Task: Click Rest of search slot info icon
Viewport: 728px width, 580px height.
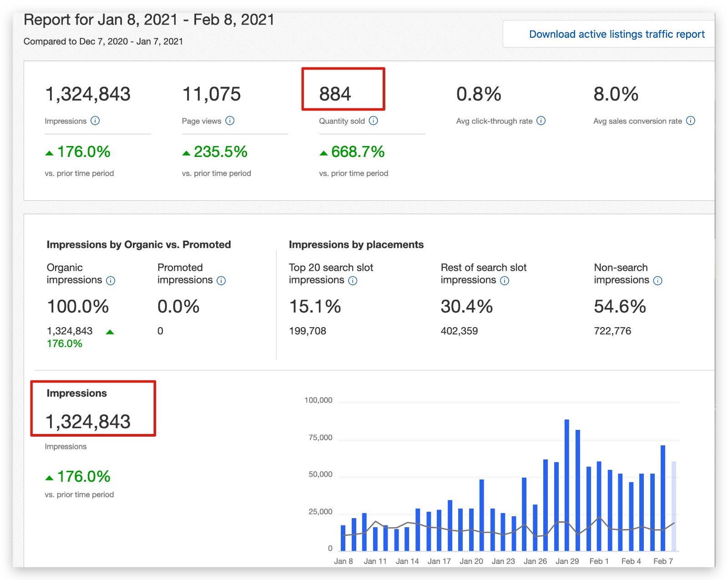Action: coord(505,281)
